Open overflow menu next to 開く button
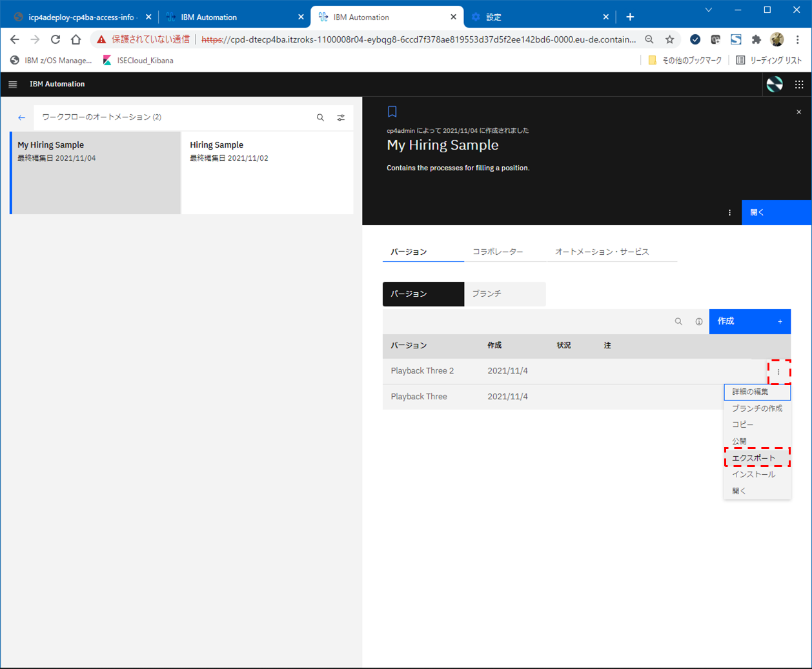Viewport: 812px width, 669px height. click(730, 213)
